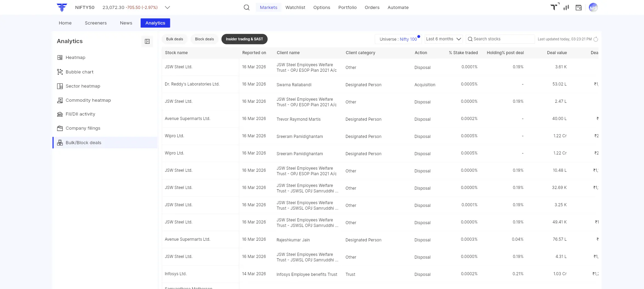
Task: Click Infosys Employee benefits Trust client
Action: [307, 275]
